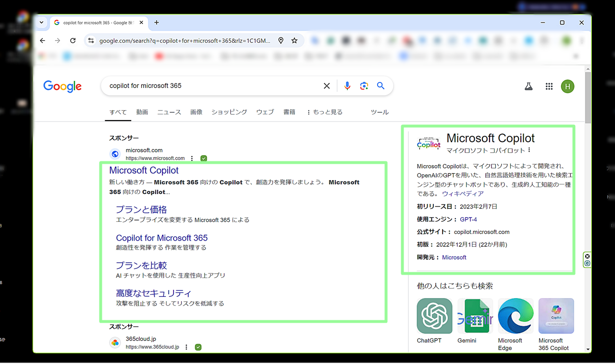Open the ウィキペディア link
Screen dimensions: 615x364
coord(463,194)
